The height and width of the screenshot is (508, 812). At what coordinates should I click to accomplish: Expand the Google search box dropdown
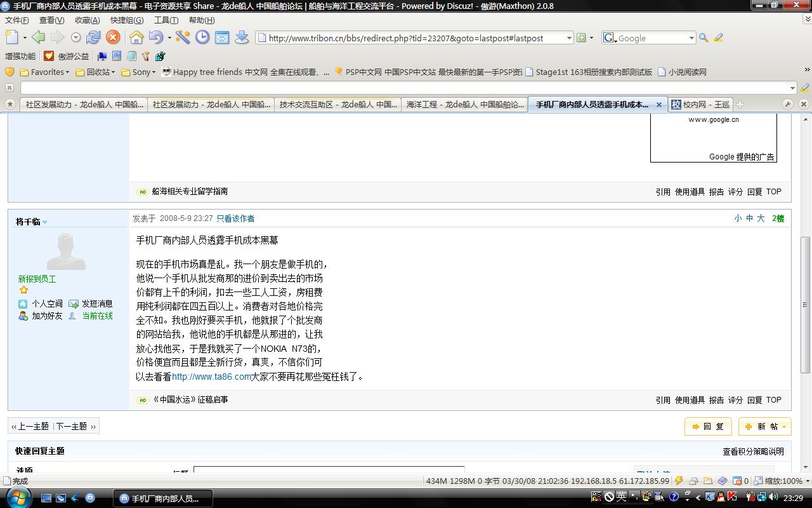point(691,38)
